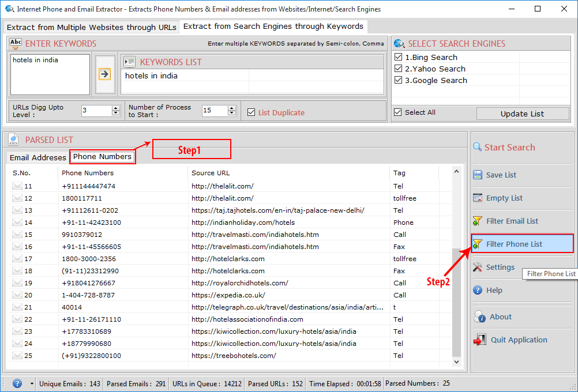This screenshot has height=392, width=578.
Task: Click the Save List label
Action: coord(501,175)
